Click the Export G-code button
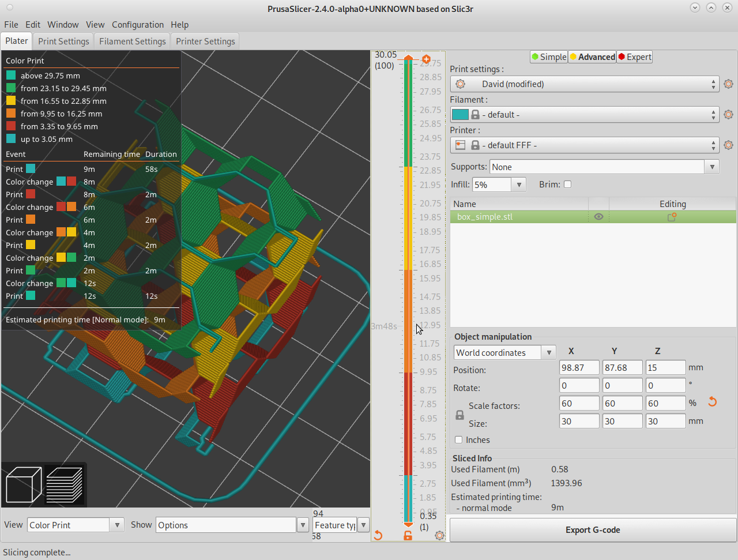This screenshot has height=560, width=738. click(593, 529)
